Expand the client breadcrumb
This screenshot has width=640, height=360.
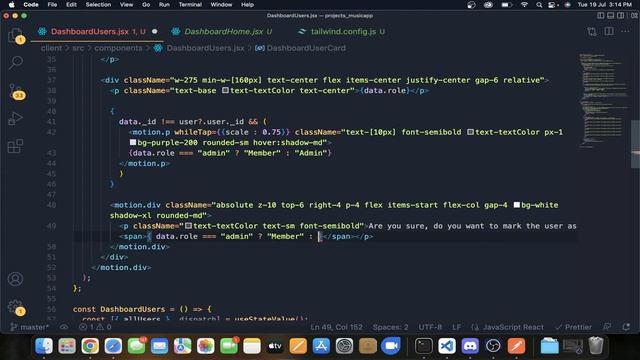click(x=51, y=48)
